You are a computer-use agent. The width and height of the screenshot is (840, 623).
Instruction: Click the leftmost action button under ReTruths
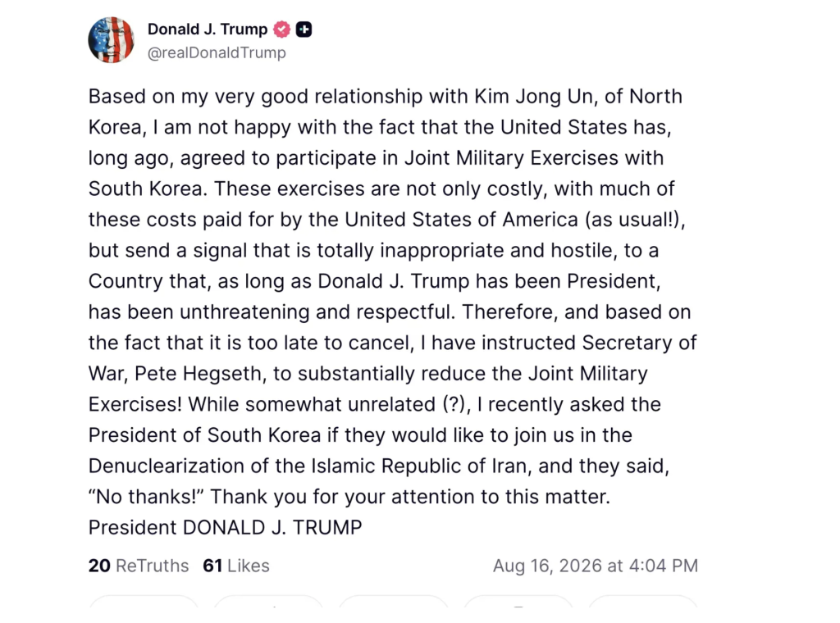click(144, 603)
